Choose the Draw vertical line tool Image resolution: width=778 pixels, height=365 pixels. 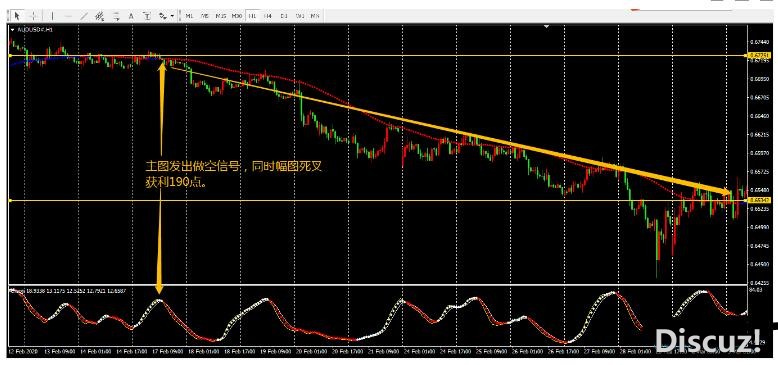(52, 15)
